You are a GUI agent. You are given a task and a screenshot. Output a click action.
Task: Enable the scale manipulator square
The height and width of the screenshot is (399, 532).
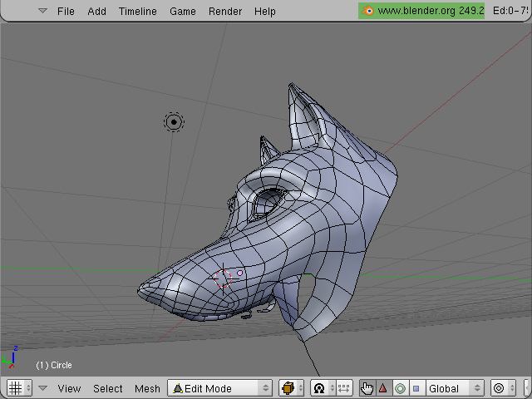click(x=416, y=388)
